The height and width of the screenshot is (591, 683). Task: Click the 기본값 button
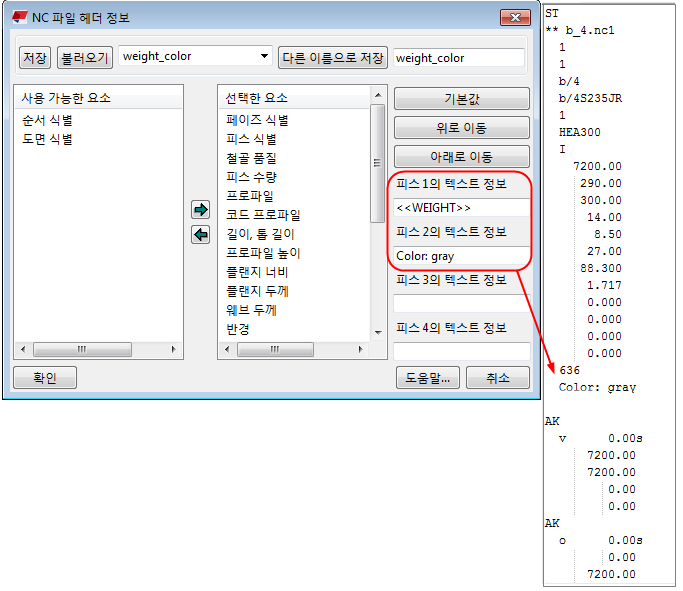(x=461, y=99)
